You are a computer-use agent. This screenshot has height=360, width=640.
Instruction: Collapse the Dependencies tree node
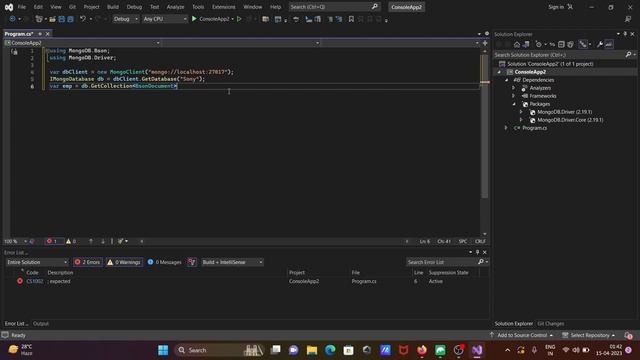pos(507,80)
